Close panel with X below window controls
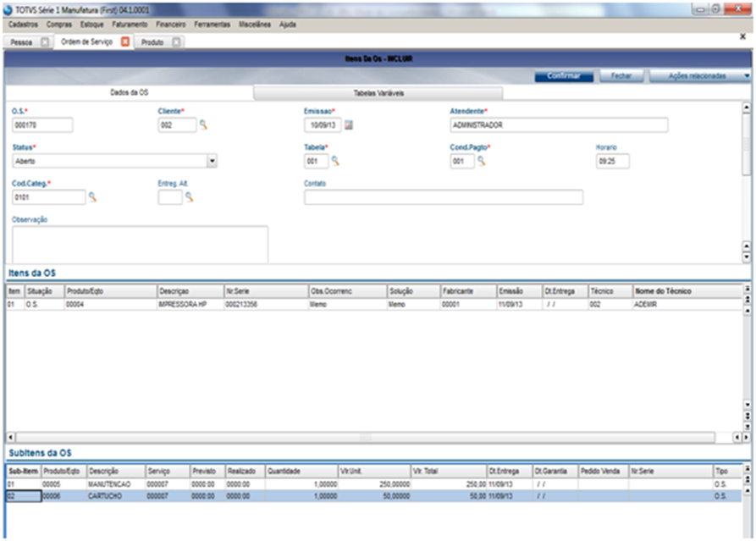Viewport: 756px width, 541px height. coord(742,36)
